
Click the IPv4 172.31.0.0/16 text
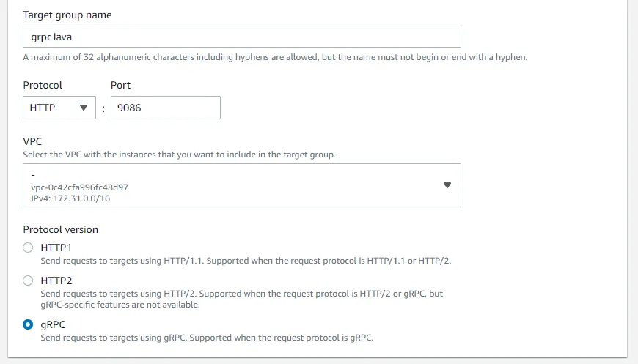[x=70, y=198]
